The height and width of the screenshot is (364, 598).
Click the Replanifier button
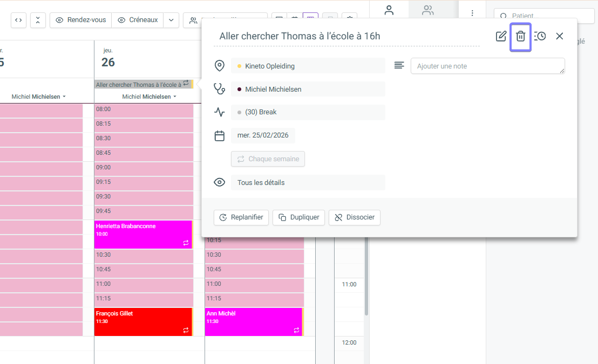(x=241, y=217)
